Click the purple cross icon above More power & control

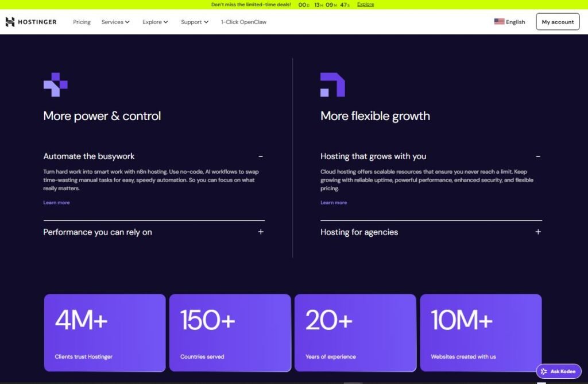[55, 85]
